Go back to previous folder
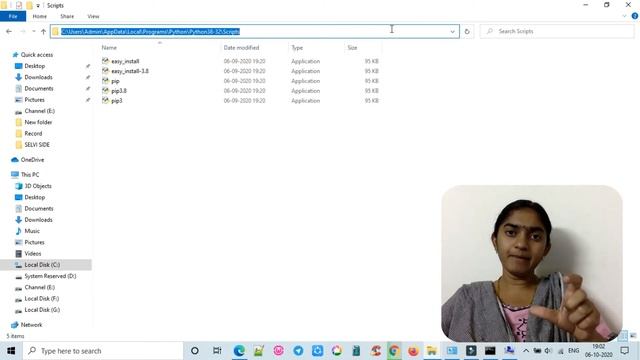 9,31
